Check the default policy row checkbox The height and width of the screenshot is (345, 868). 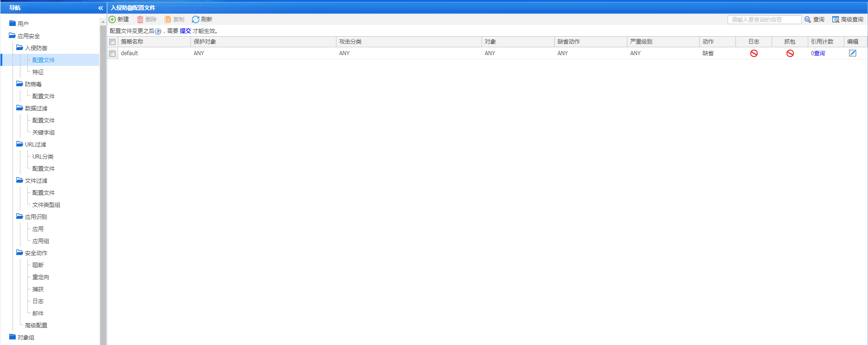tap(112, 53)
